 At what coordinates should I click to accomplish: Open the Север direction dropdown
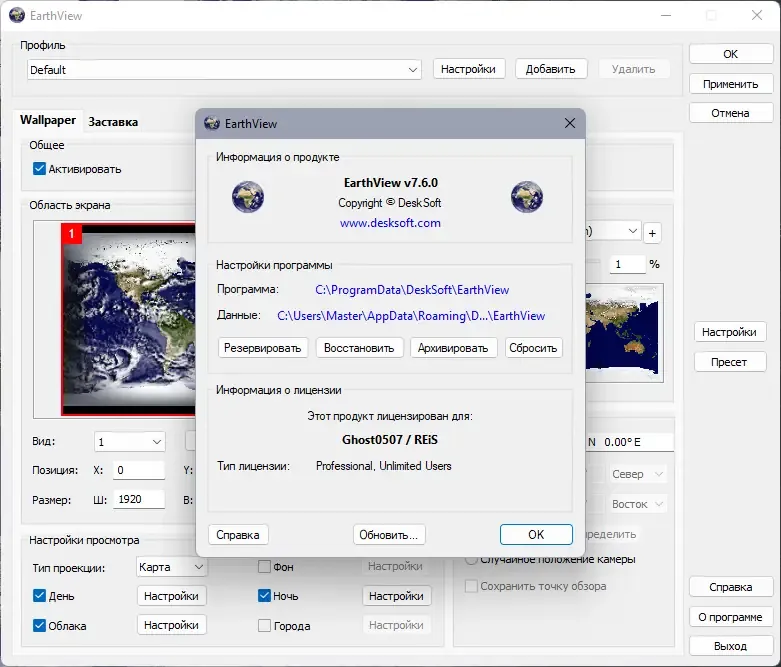[x=637, y=474]
